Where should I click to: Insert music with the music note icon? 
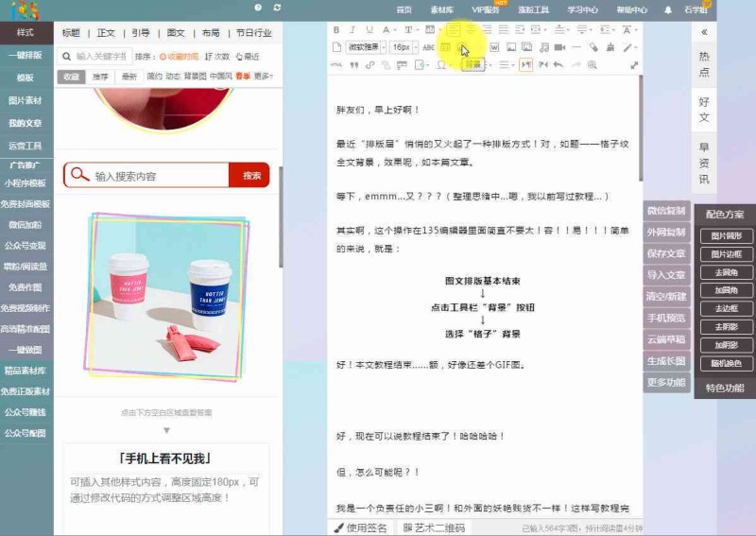[x=543, y=47]
